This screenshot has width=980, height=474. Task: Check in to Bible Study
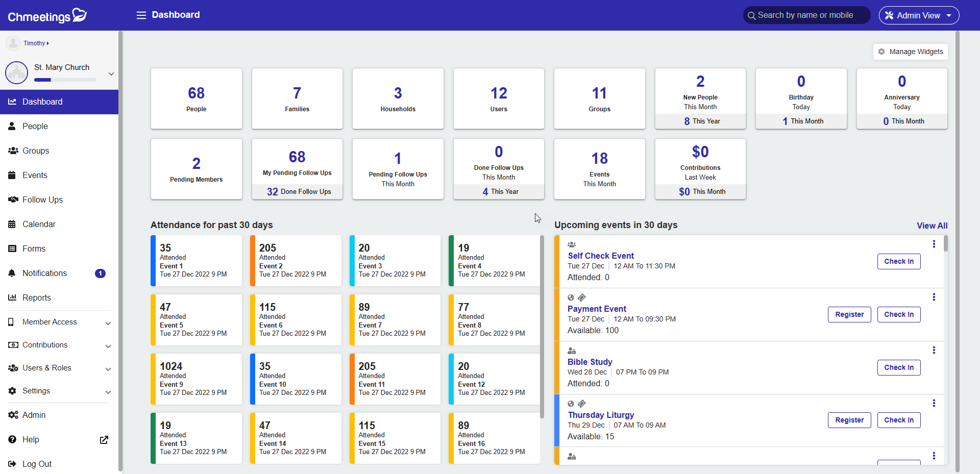pos(899,367)
